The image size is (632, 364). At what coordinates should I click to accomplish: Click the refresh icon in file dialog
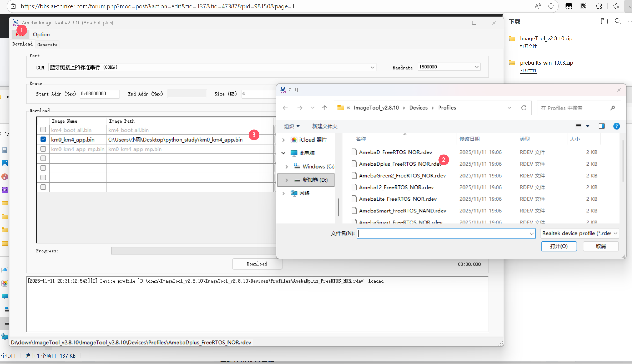click(524, 108)
